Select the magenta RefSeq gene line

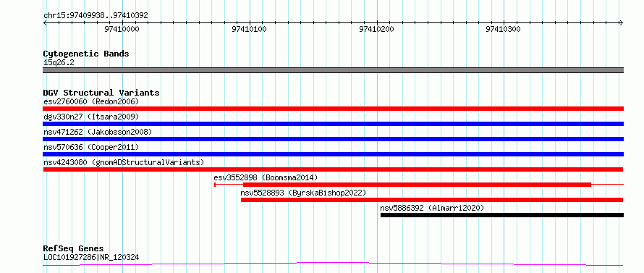[334, 264]
